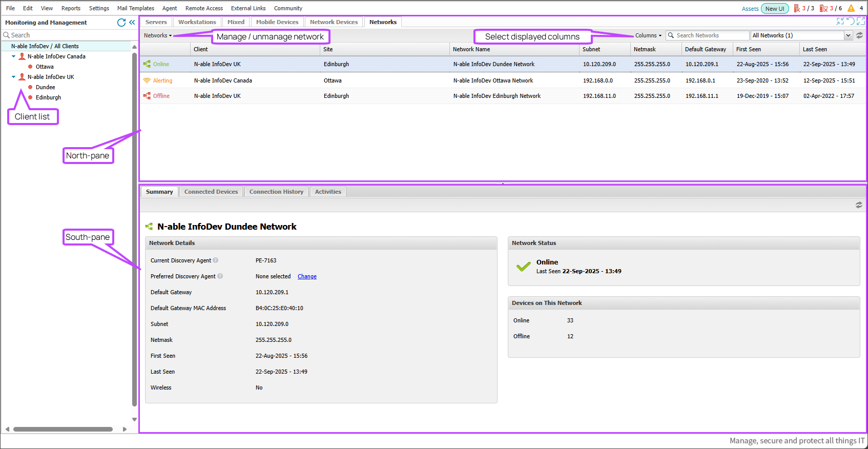Open the yellow warning alerts icon
868x449 pixels.
coord(851,8)
